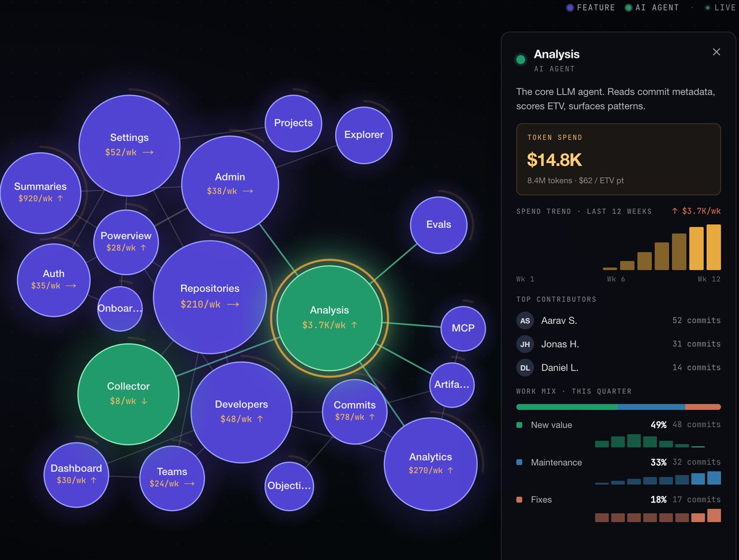This screenshot has height=560, width=739.
Task: Click the Teams feature bubble
Action: tap(172, 478)
